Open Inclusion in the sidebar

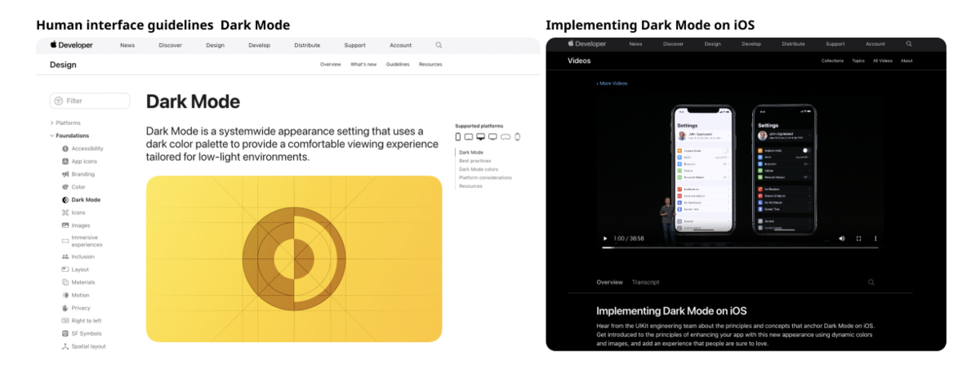click(78, 257)
